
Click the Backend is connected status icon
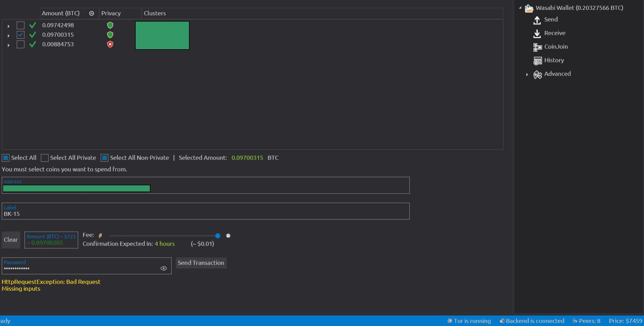coord(502,321)
